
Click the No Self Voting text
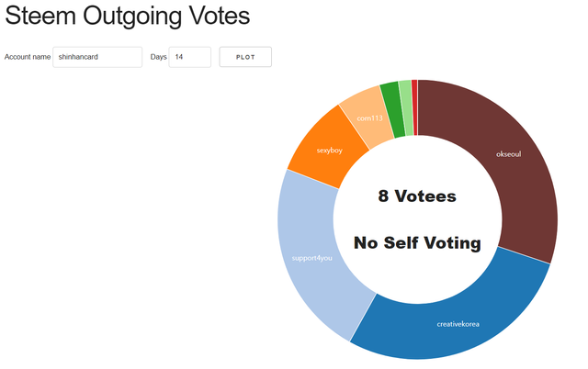[417, 243]
